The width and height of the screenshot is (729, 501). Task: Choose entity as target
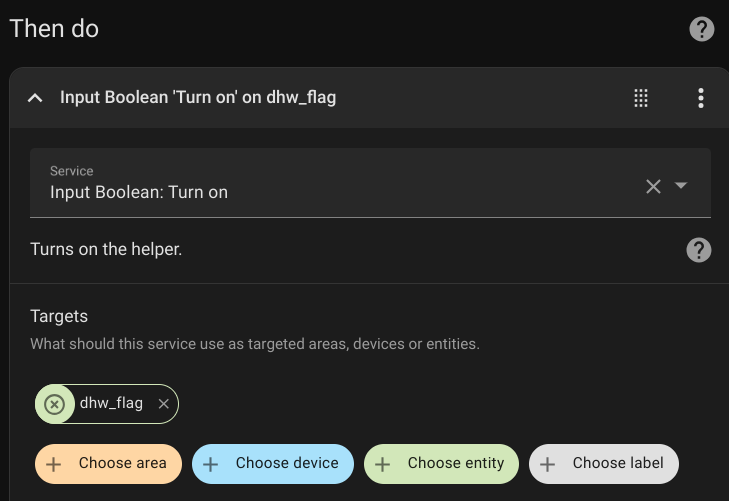455,464
